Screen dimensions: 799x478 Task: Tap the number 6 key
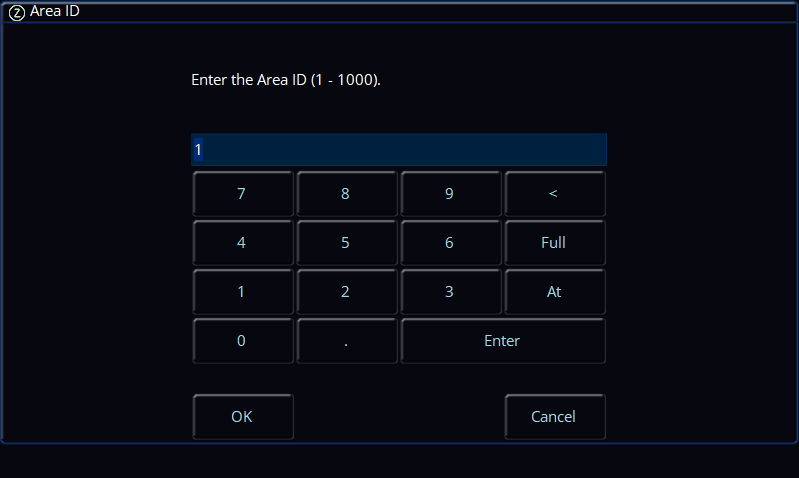coord(451,243)
